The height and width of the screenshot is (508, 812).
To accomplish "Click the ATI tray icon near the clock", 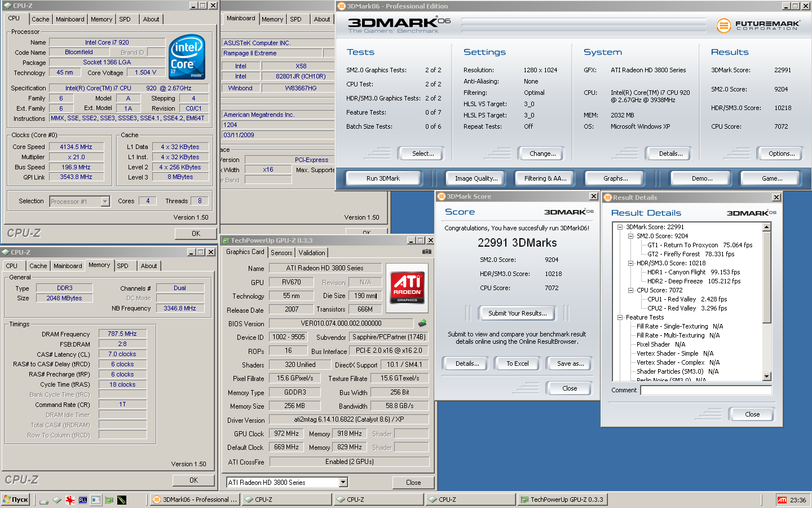I will point(782,500).
